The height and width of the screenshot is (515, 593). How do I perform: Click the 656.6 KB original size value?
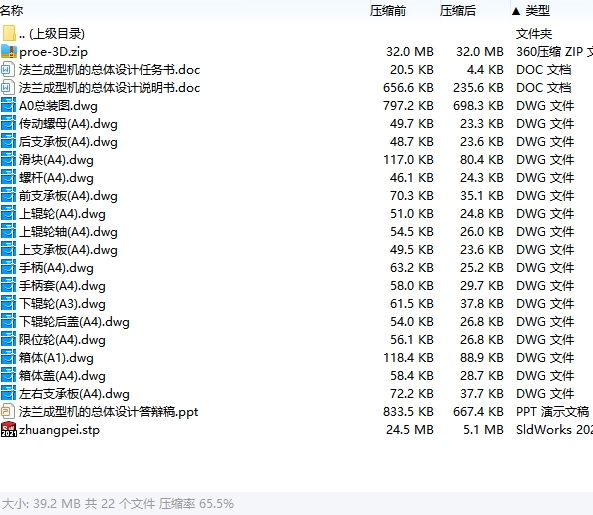408,88
